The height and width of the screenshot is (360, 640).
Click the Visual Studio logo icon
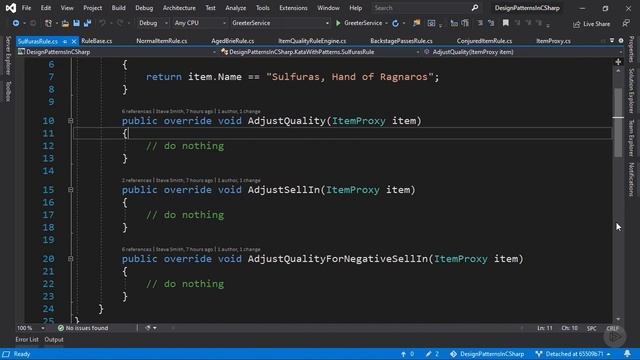point(11,8)
